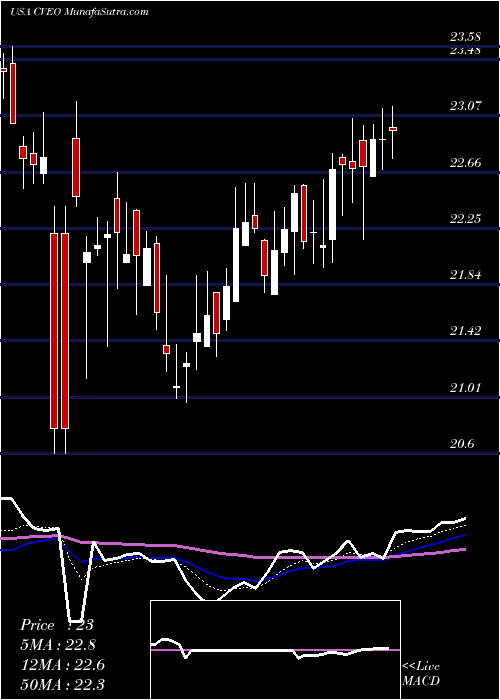This screenshot has height=700, width=500.
Task: Click the 21.42 price level label
Action: [x=465, y=331]
